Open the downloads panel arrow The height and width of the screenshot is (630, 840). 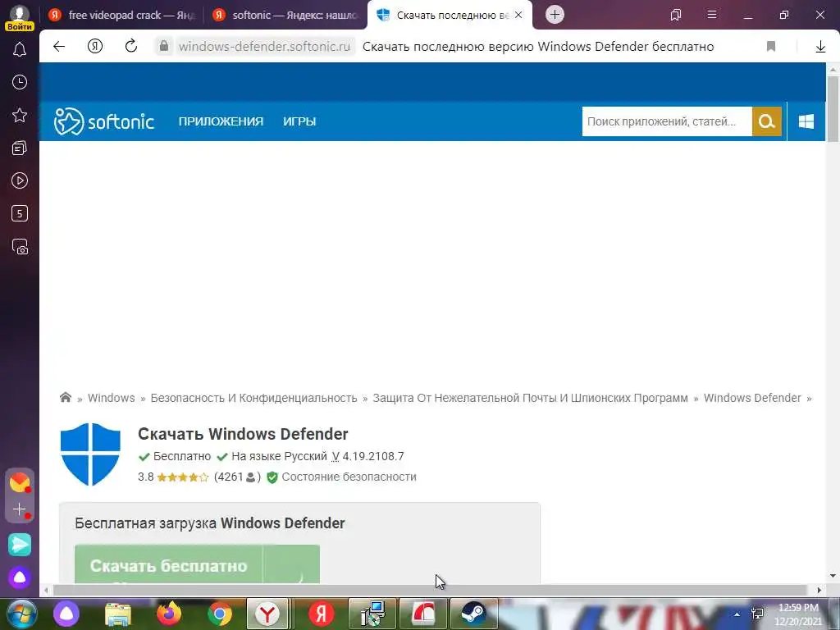pos(820,47)
